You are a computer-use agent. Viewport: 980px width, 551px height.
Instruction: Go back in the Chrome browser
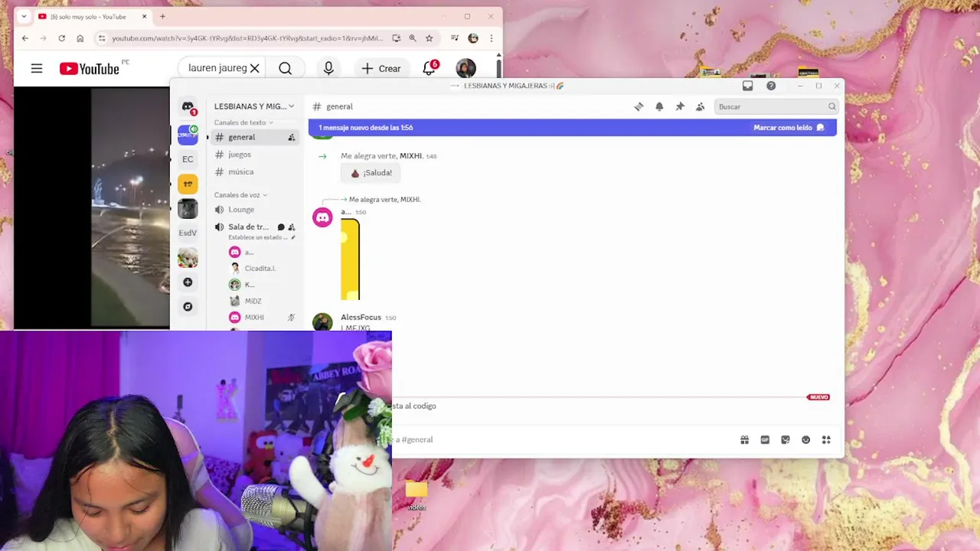25,38
